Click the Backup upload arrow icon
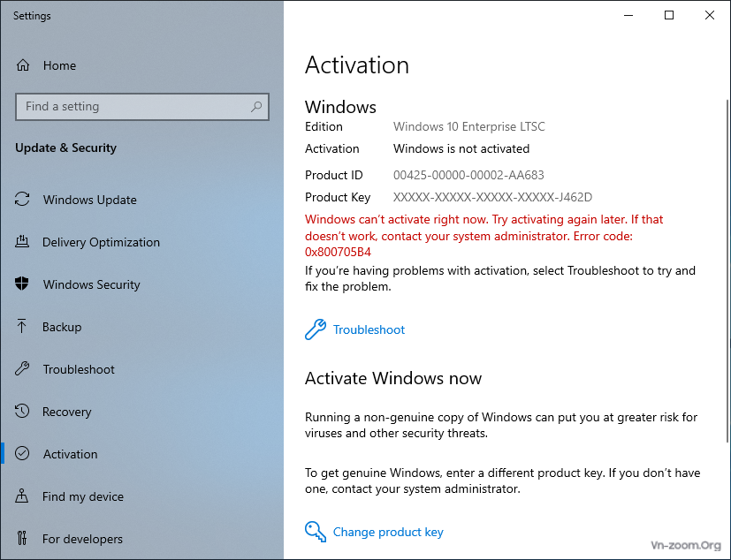This screenshot has width=731, height=560. 22,326
